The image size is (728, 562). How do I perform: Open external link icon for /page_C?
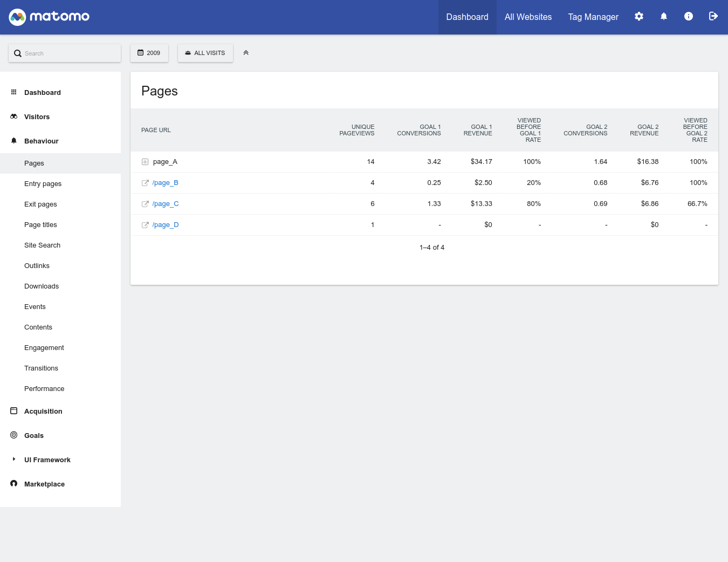tap(145, 204)
